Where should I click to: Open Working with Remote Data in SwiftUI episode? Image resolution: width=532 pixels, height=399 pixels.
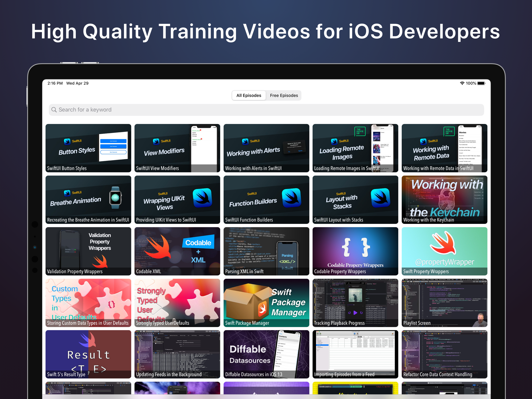(444, 148)
